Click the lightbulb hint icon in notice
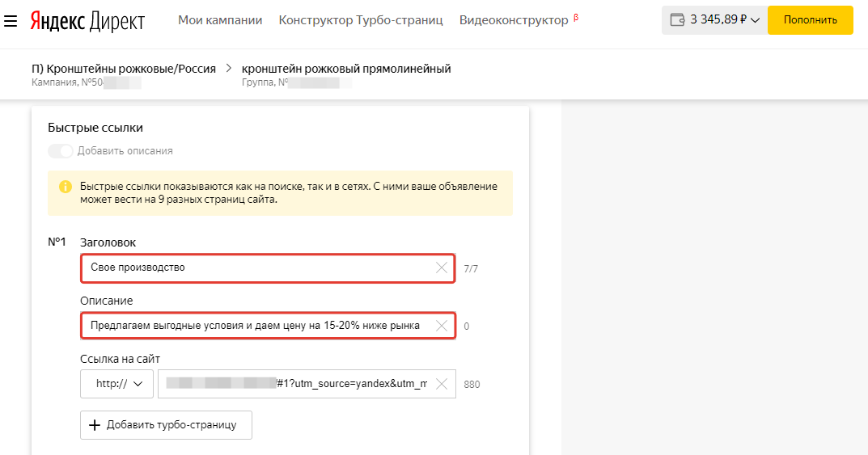 click(x=65, y=187)
